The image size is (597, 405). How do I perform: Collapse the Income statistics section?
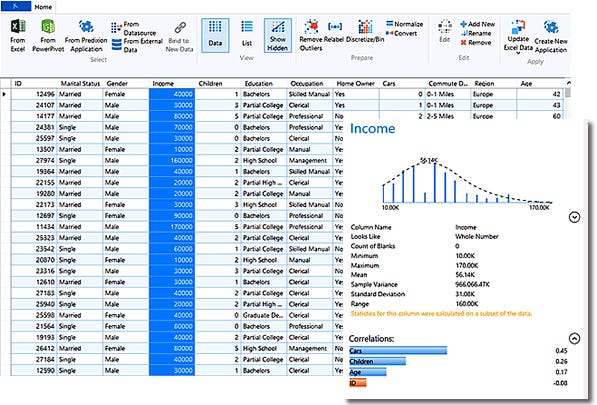click(574, 217)
